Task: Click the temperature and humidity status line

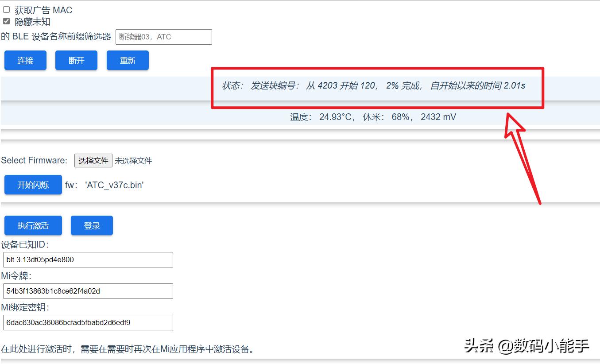Action: tap(371, 117)
